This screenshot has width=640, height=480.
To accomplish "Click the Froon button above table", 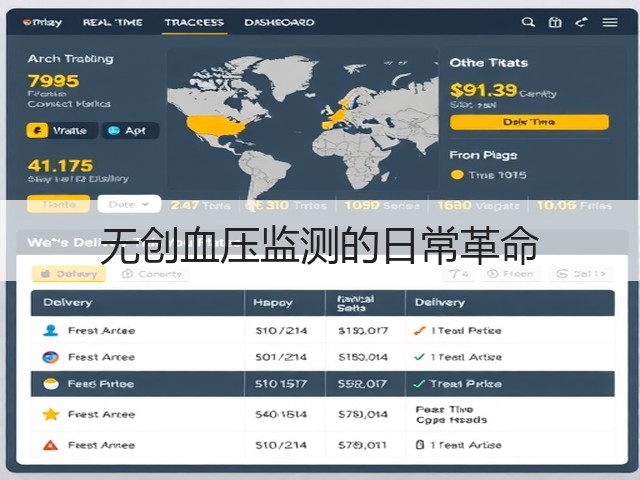I will [x=511, y=274].
